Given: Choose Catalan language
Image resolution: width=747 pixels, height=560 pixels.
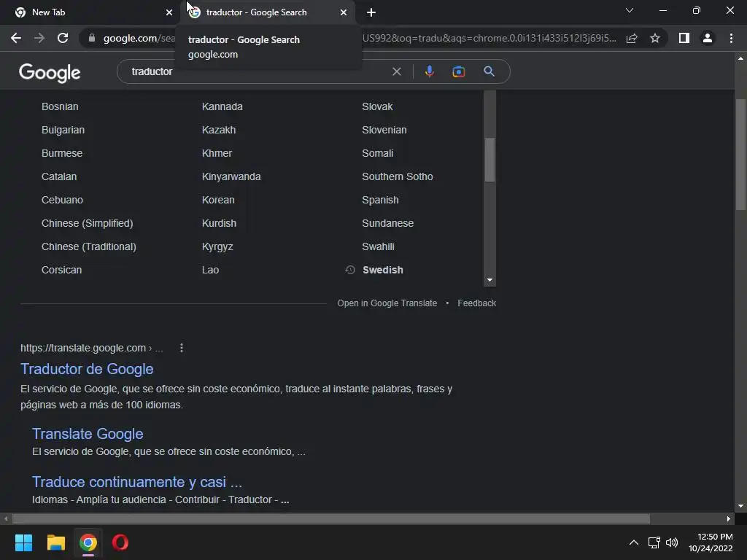Looking at the screenshot, I should (x=59, y=176).
